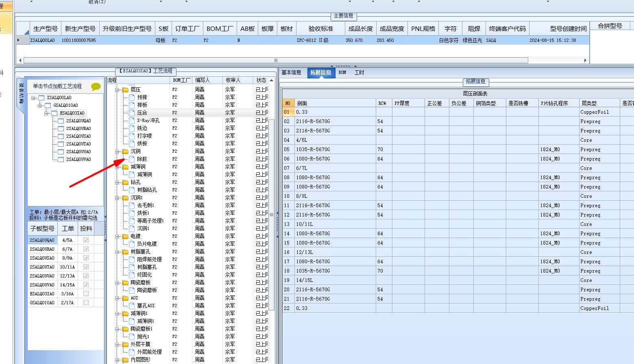Screen dimensions: 634x364
Task: Select 2116-R-5670G cell in row 02
Action: point(335,121)
